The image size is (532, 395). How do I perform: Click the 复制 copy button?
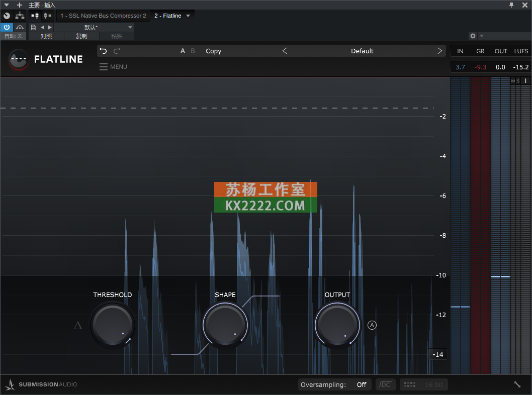(x=81, y=36)
